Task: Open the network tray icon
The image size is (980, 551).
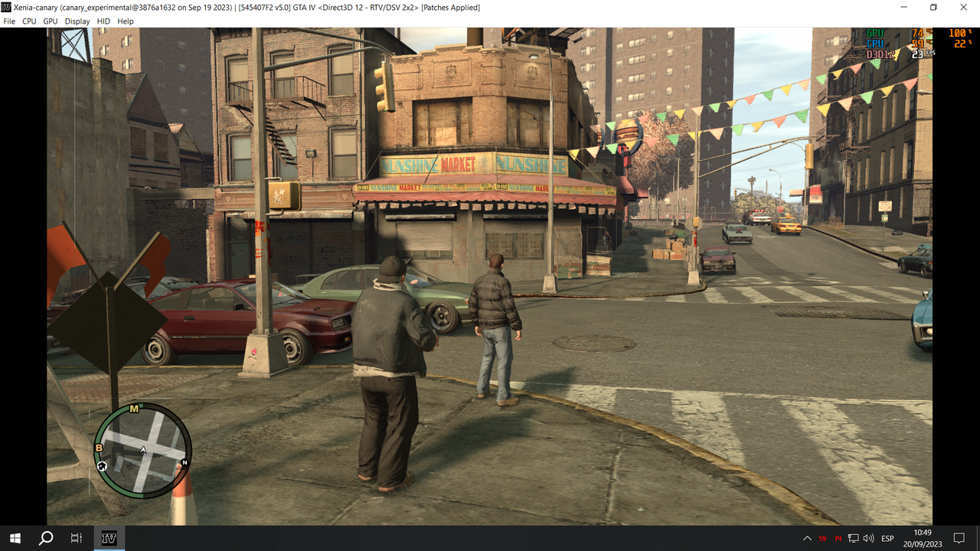Action: click(853, 539)
